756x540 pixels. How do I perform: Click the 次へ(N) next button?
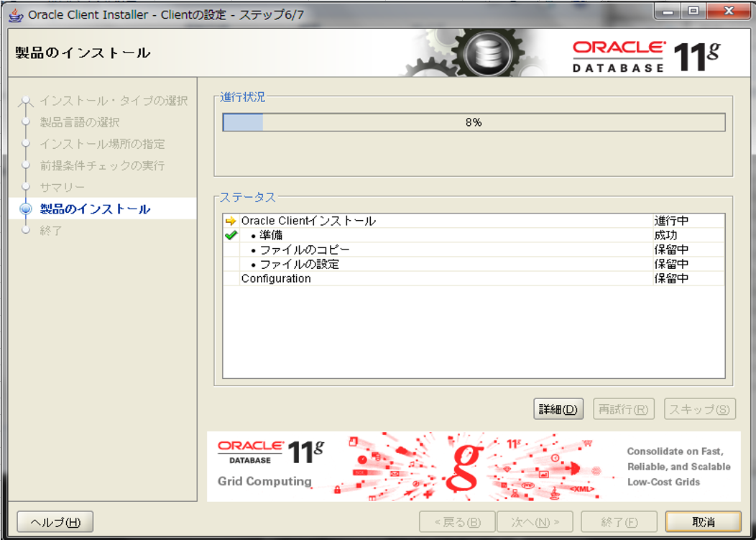point(535,521)
